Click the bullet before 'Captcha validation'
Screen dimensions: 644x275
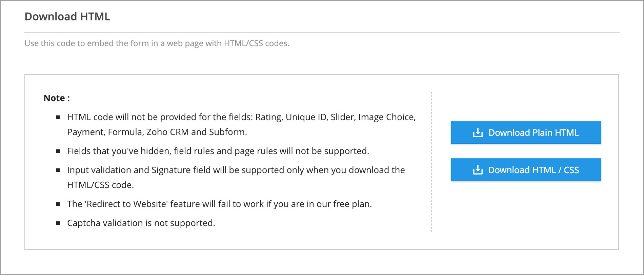point(58,223)
